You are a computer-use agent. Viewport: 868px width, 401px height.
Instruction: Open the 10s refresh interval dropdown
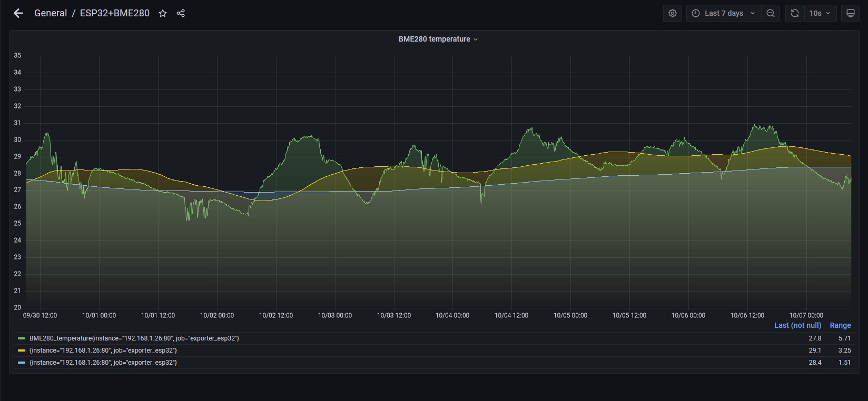(820, 13)
